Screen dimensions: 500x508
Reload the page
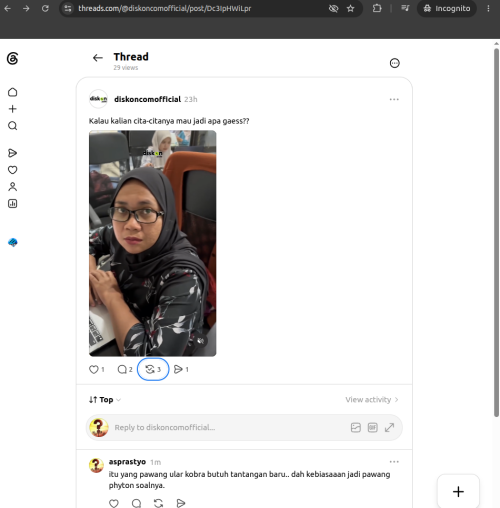click(45, 8)
